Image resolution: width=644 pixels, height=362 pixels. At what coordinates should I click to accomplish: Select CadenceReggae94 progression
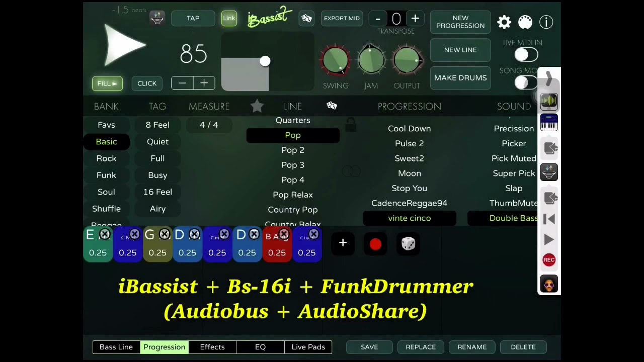pos(410,203)
